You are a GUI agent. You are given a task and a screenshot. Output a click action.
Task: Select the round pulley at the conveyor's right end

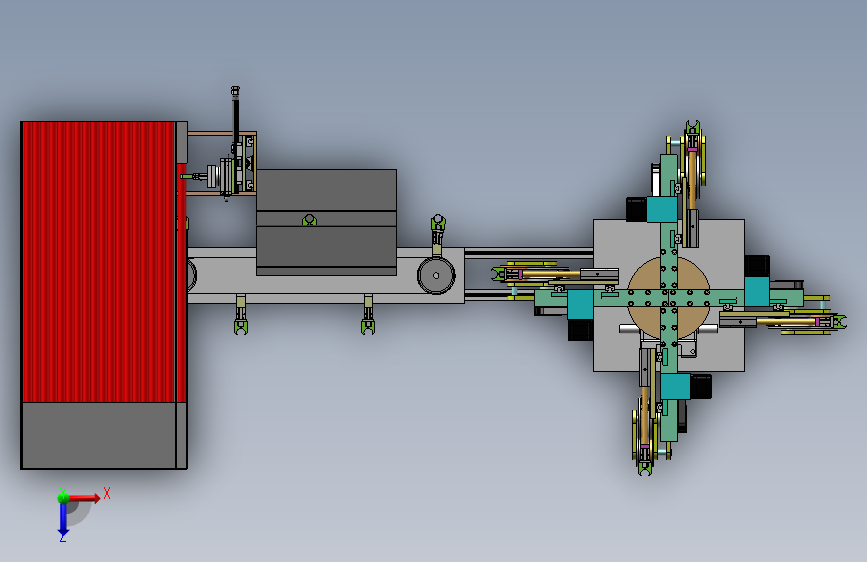click(436, 275)
